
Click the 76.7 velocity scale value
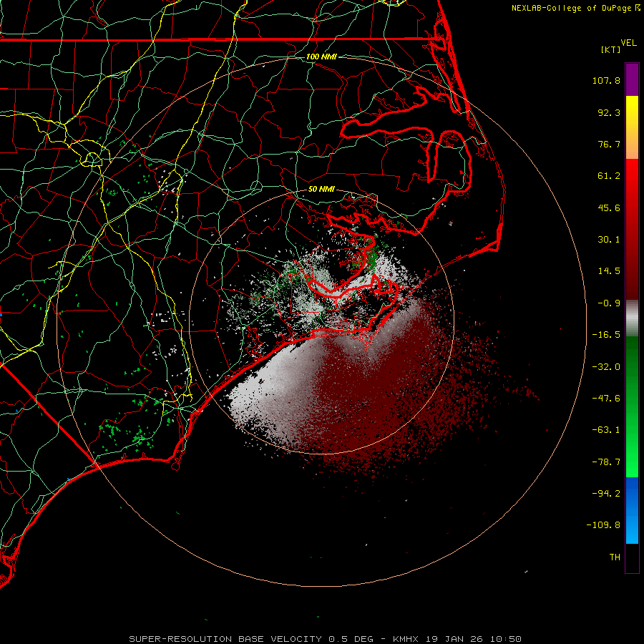tap(609, 144)
